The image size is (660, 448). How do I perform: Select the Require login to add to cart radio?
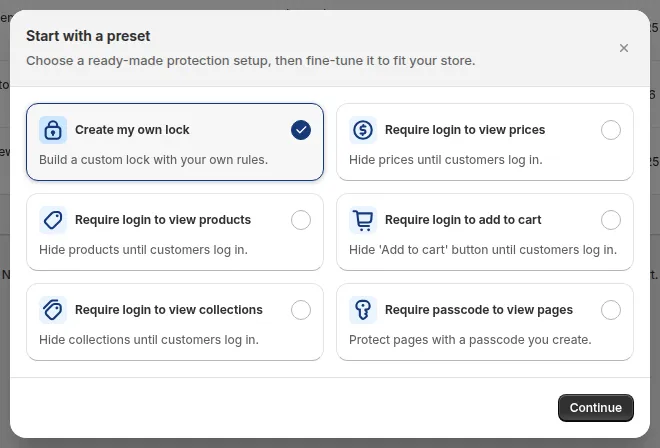pyautogui.click(x=611, y=220)
